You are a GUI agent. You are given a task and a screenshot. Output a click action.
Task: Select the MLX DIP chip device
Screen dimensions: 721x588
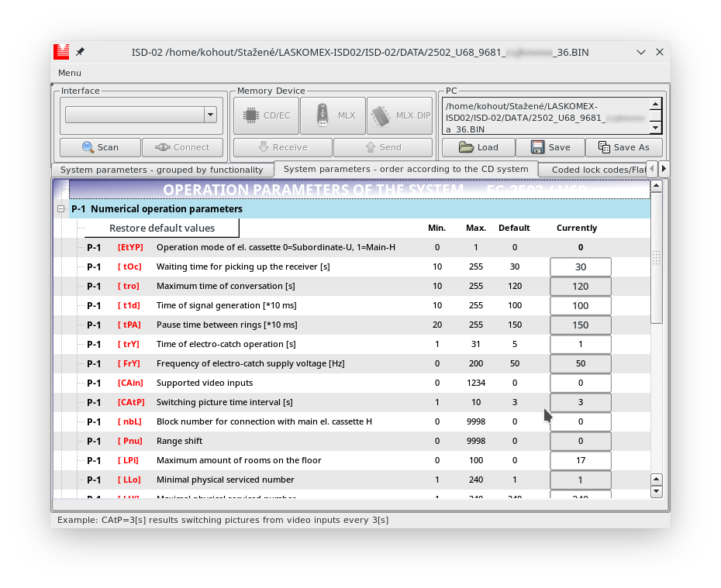(x=399, y=115)
